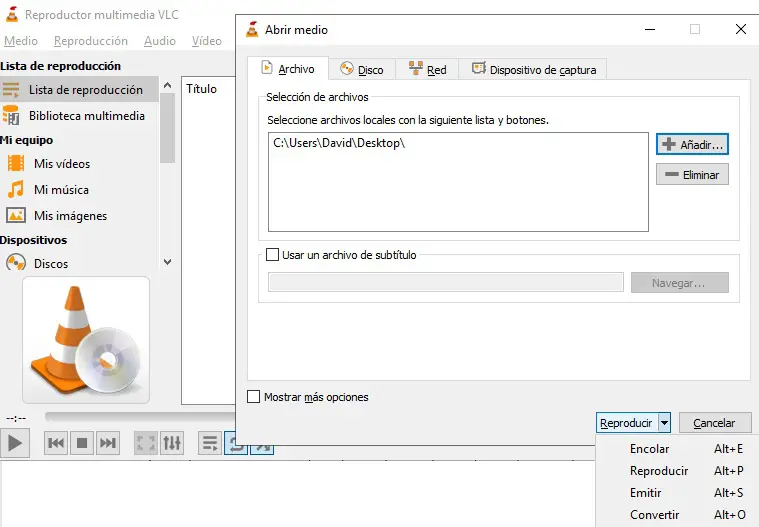The height and width of the screenshot is (527, 759).
Task: Switch to the Disco tab
Action: point(362,70)
